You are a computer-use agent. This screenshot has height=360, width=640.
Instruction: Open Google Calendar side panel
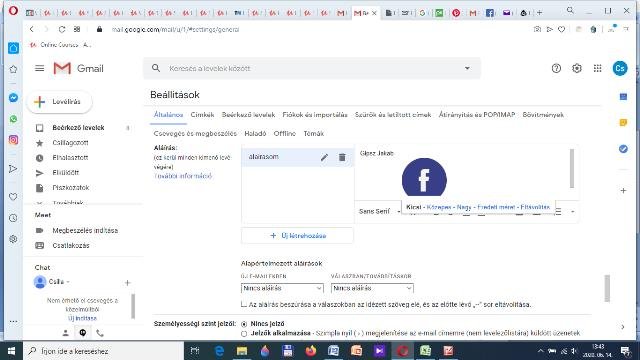623,97
